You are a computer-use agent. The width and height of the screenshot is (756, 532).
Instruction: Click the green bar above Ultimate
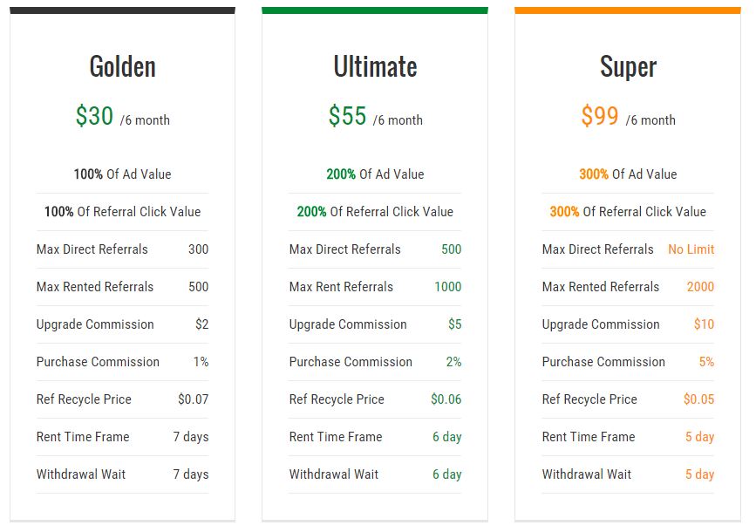pos(375,10)
